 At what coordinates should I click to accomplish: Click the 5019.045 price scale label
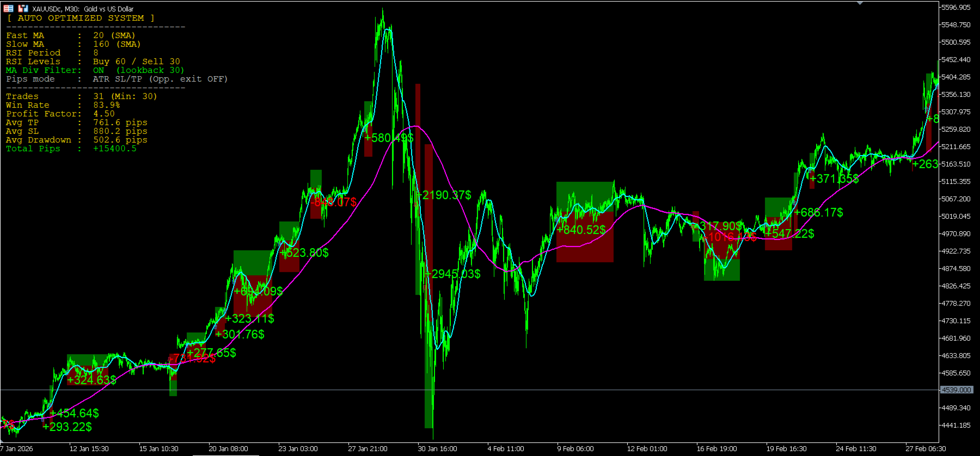(x=956, y=217)
